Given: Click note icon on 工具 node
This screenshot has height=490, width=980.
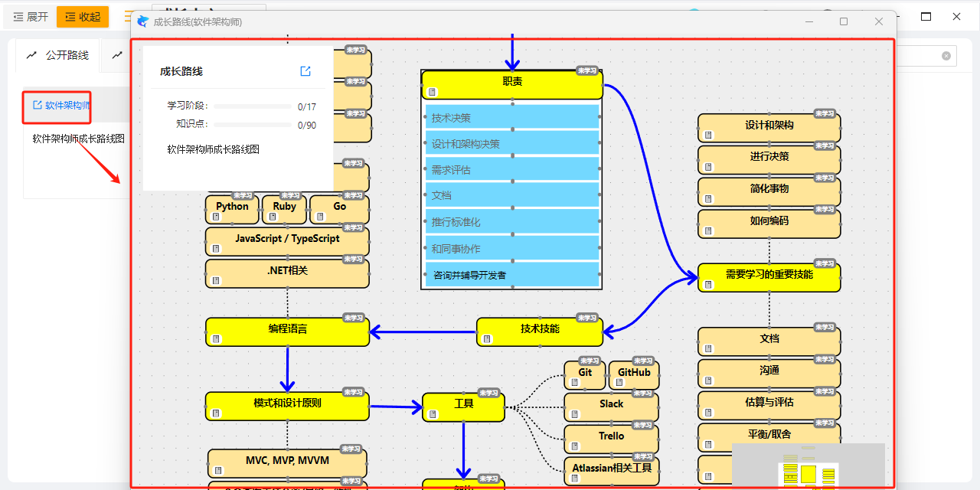Looking at the screenshot, I should click(x=433, y=414).
